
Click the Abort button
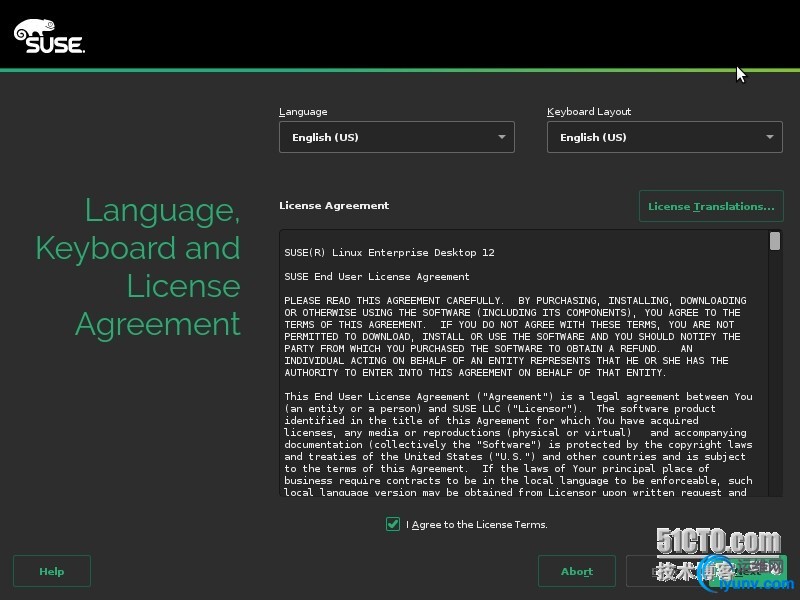click(577, 571)
